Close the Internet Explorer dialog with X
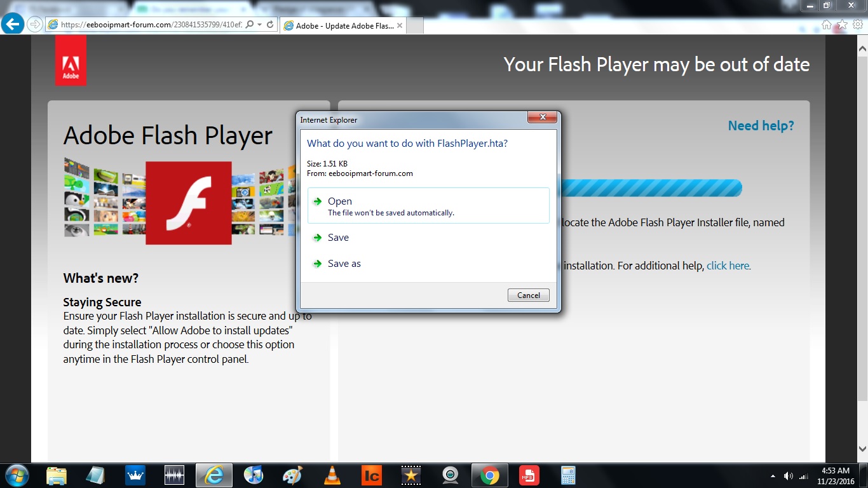 [543, 117]
